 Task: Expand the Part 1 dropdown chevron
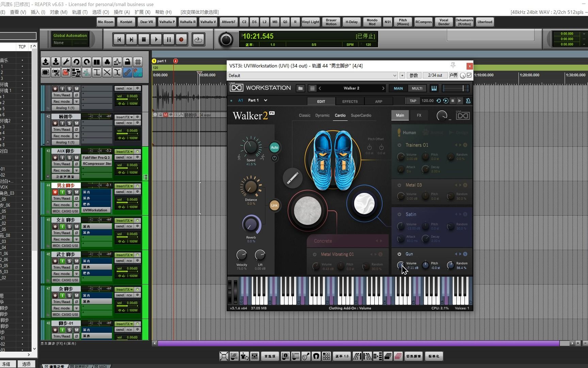click(x=266, y=101)
